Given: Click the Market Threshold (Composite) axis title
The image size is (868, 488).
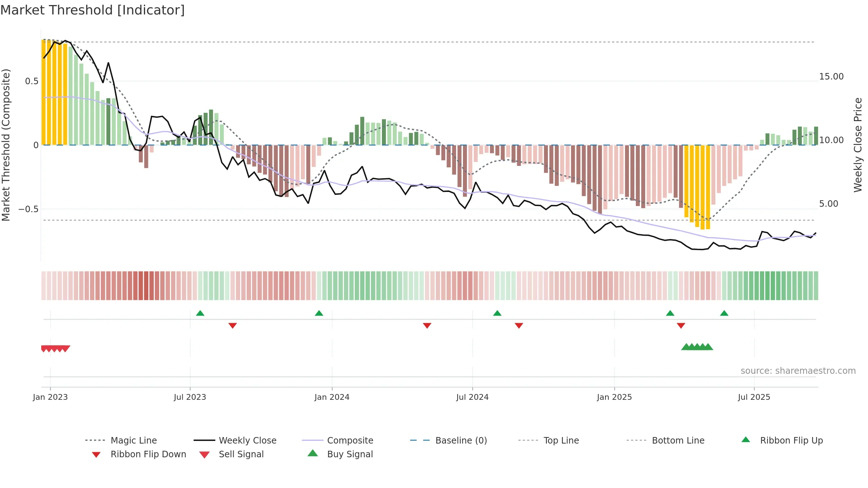Looking at the screenshot, I should [x=6, y=145].
